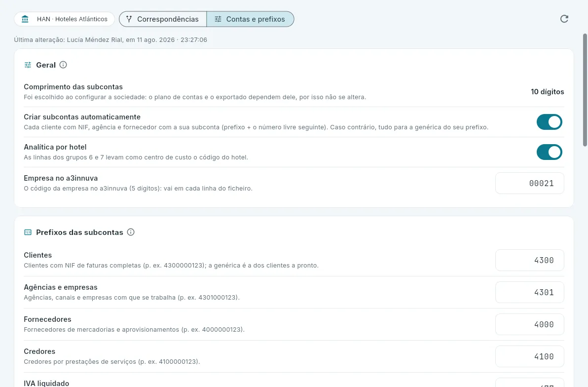Screen dimensions: 588x387
Task: Click the page vertical scrollbar
Action: [x=585, y=90]
